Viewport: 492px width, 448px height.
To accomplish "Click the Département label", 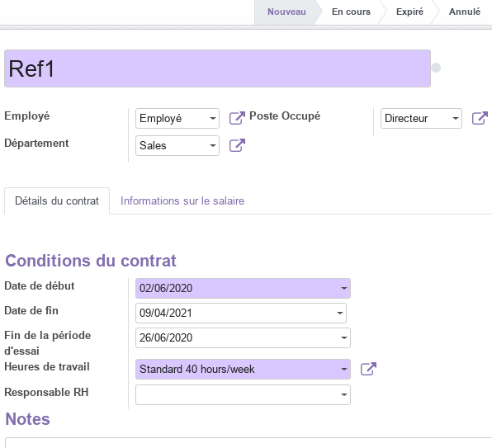I will point(36,144).
